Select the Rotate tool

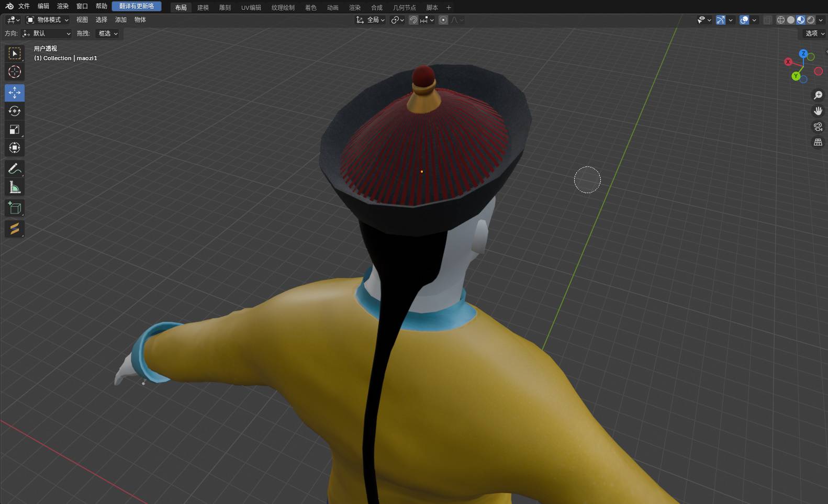[15, 111]
